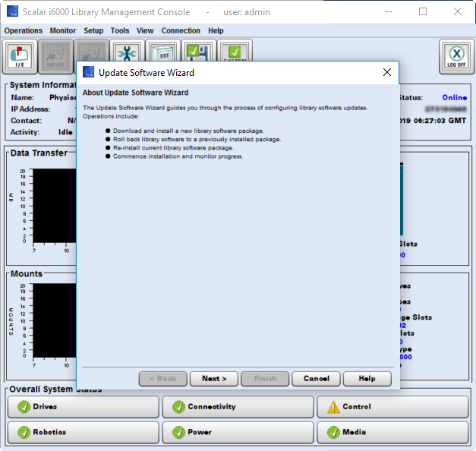Click 'Commence installation and monitor progress' text

click(x=178, y=156)
